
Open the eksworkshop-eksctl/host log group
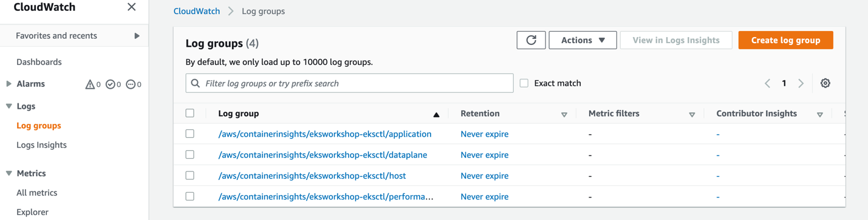coord(312,176)
